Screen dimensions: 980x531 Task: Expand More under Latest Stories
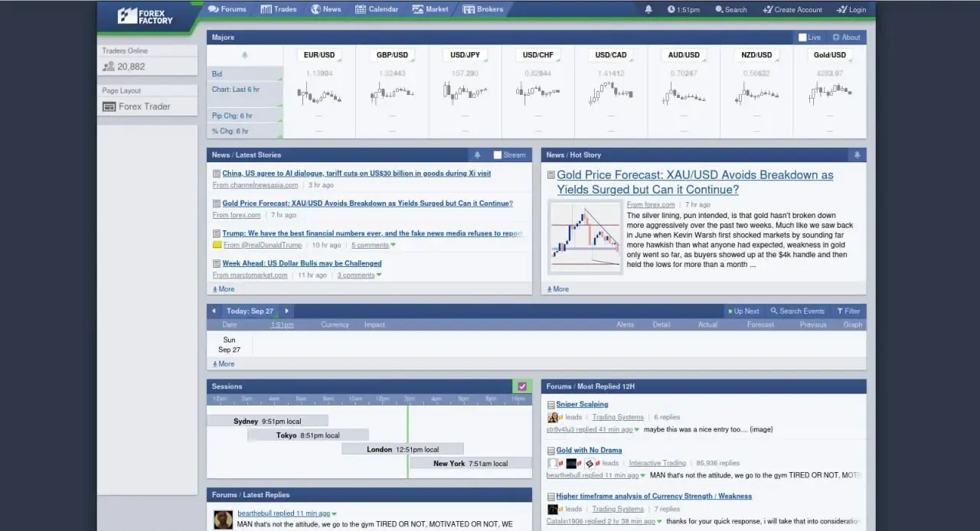(x=224, y=289)
